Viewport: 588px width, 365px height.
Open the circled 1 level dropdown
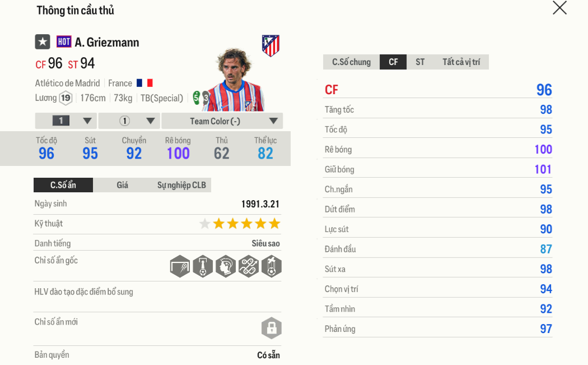point(129,121)
